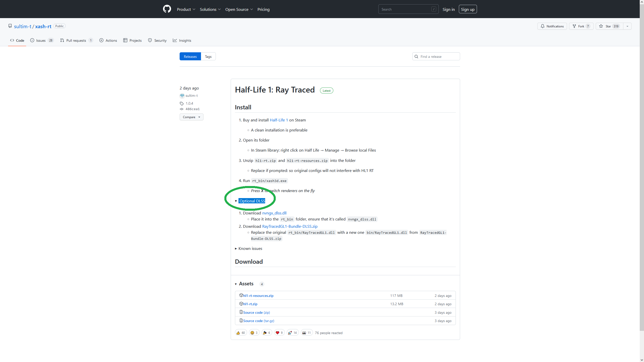Expand the Known issues section

(250, 248)
